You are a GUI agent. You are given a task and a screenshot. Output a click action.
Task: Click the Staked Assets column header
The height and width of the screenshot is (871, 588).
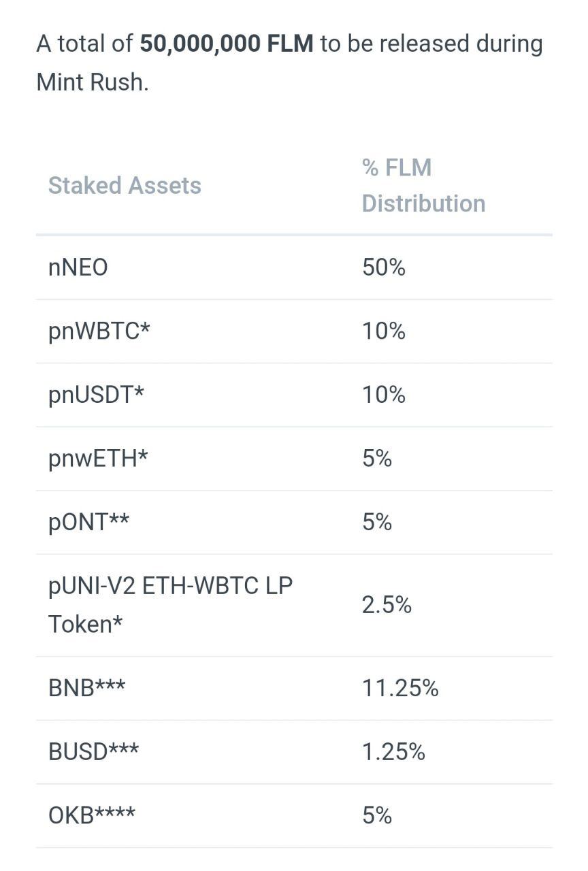[125, 185]
